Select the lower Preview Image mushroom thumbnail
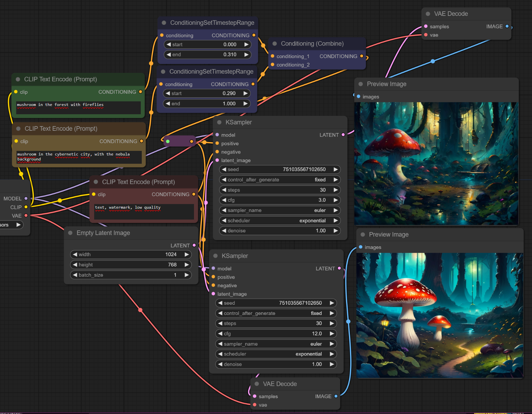Viewport: 532px width, 414px height. pos(439,315)
